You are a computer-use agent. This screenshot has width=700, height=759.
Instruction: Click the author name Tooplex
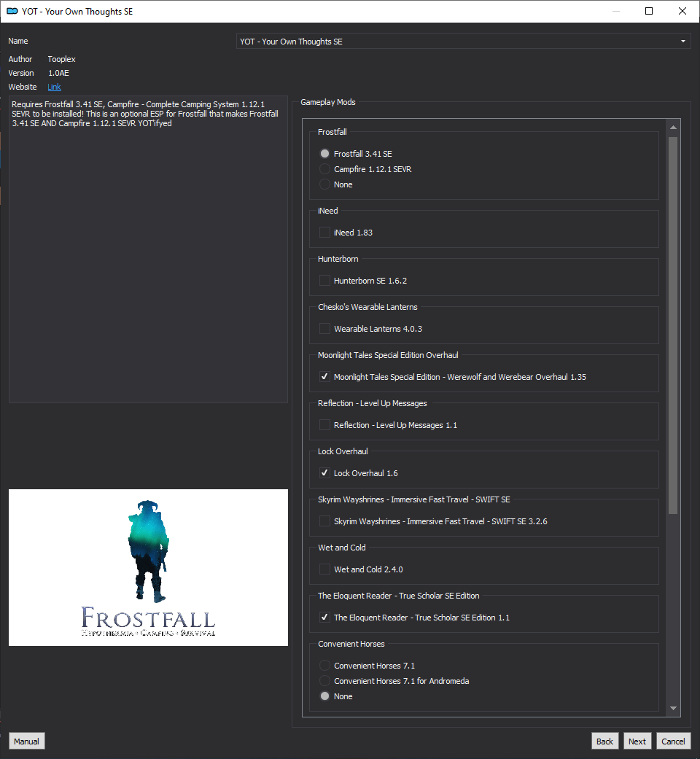click(x=61, y=59)
